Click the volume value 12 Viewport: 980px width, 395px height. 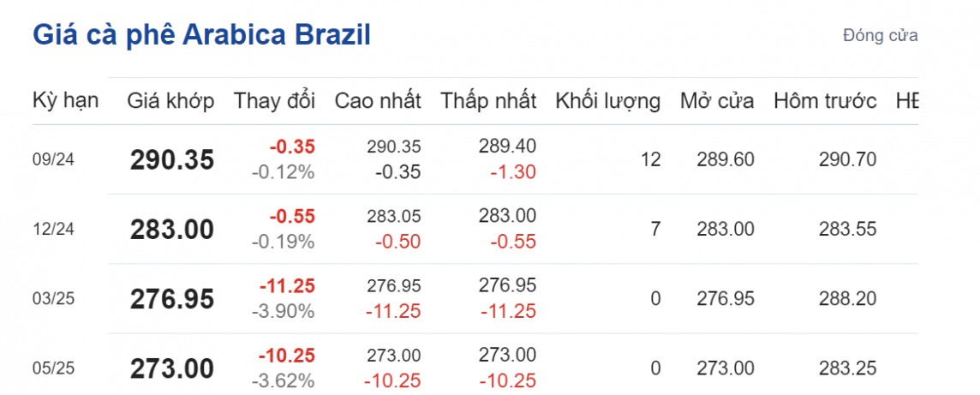[651, 159]
